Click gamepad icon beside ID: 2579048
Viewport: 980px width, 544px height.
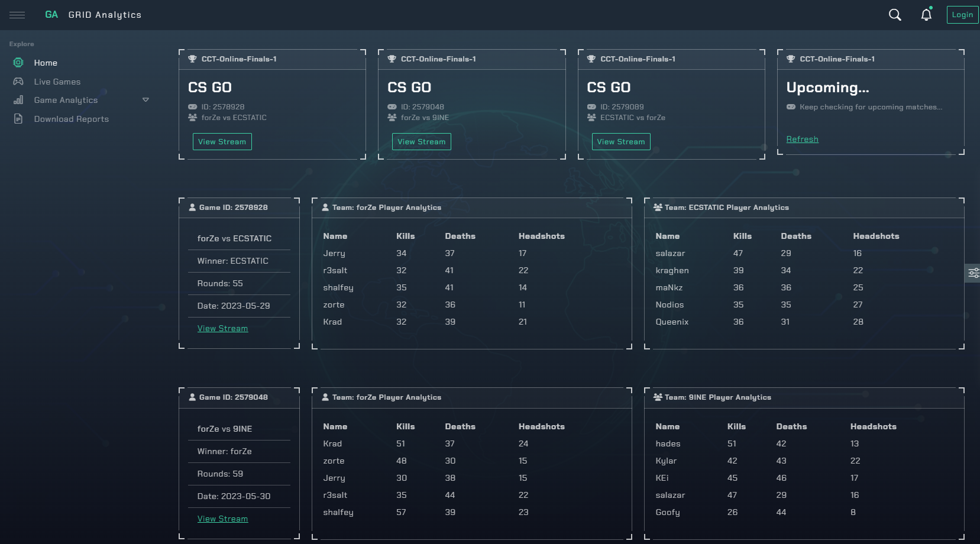point(392,107)
